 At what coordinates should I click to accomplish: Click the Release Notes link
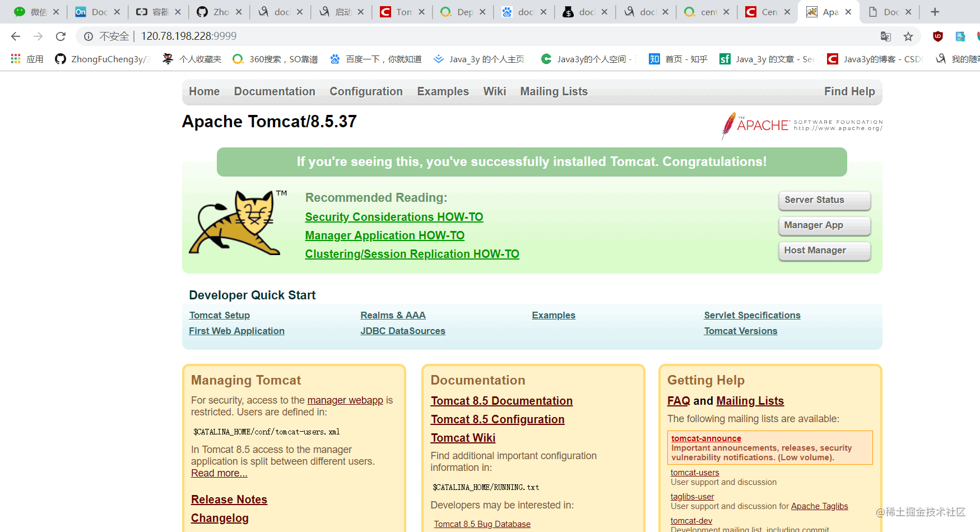coord(229,499)
